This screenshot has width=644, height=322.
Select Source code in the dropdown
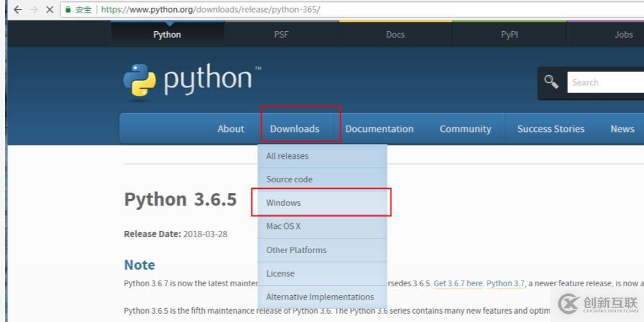tap(322, 179)
